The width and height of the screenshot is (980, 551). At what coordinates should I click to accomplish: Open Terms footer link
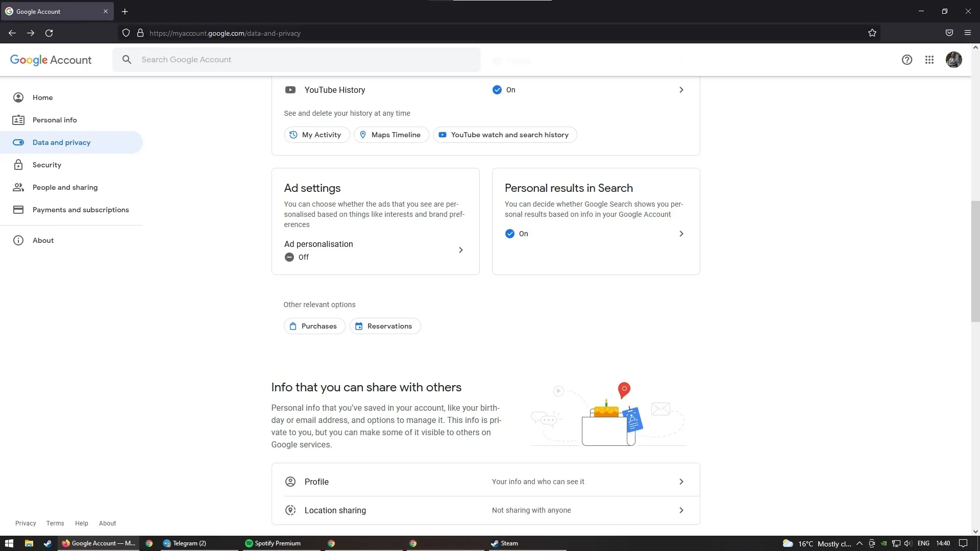(x=55, y=523)
